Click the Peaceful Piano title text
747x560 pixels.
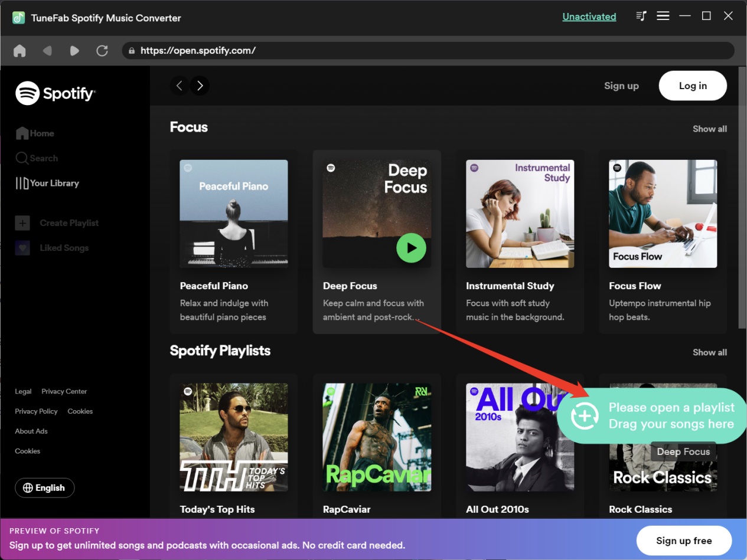214,286
